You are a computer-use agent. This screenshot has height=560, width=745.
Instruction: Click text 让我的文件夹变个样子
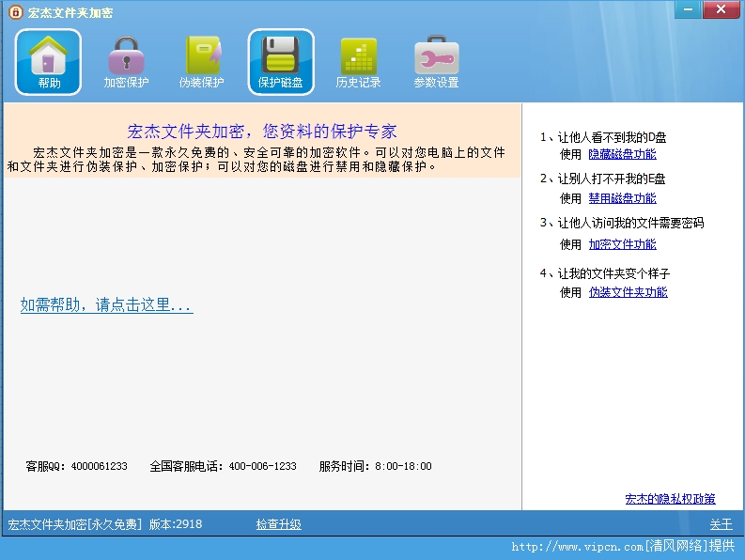pos(613,273)
